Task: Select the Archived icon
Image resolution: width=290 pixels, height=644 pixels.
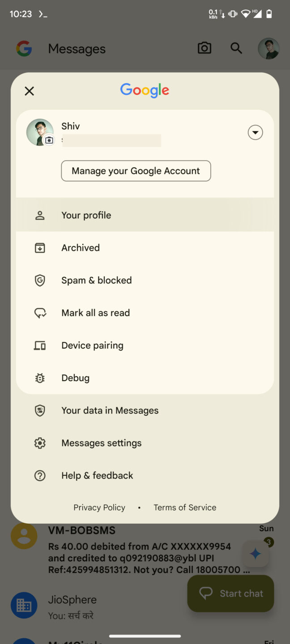Action: [40, 247]
